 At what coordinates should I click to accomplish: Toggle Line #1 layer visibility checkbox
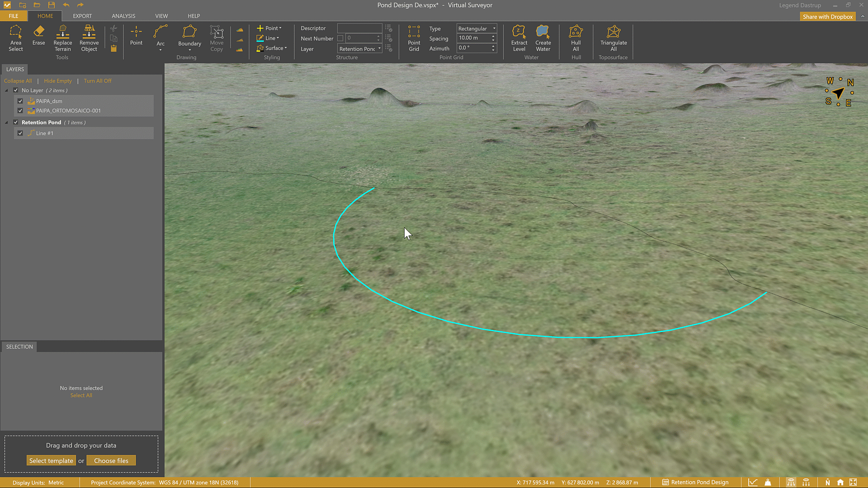(x=20, y=133)
